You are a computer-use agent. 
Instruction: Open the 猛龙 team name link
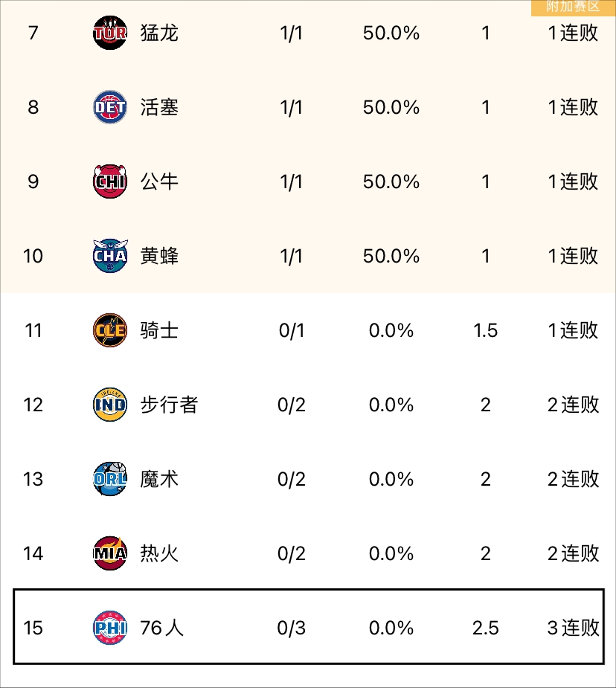[159, 33]
